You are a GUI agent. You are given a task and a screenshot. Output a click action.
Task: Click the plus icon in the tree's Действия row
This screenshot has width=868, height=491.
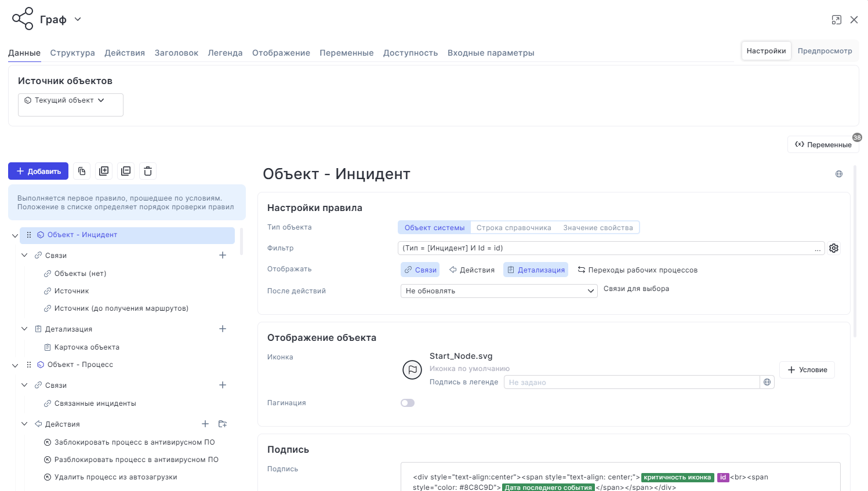205,424
